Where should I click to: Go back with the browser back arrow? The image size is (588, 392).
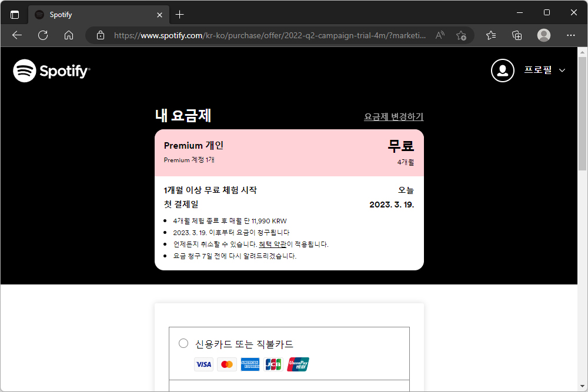tap(17, 35)
